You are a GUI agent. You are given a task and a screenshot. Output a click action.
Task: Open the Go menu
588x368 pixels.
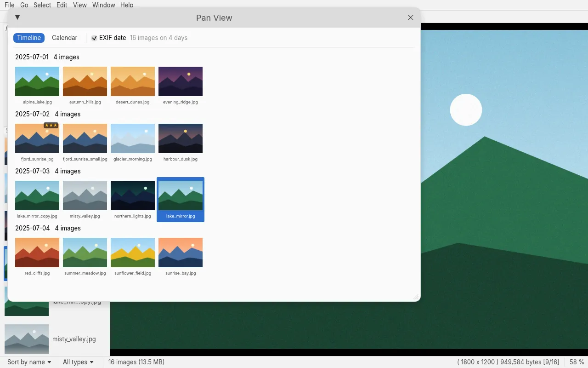pyautogui.click(x=24, y=5)
